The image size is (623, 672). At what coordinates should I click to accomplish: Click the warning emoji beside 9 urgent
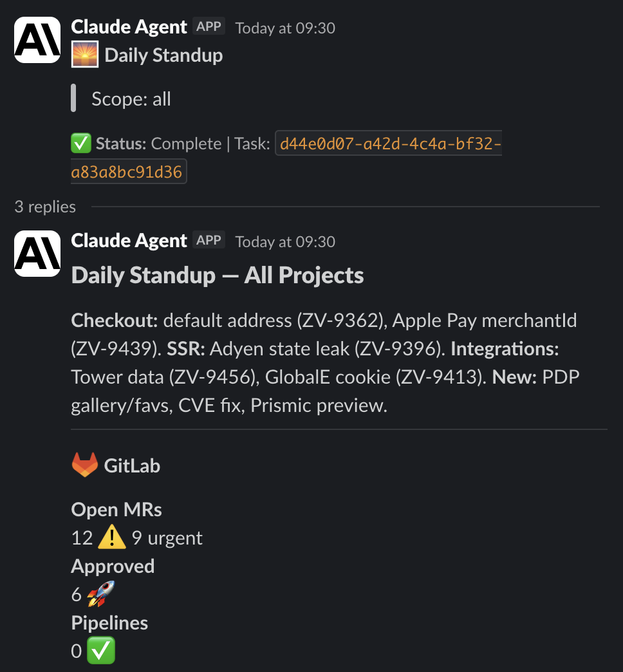[x=112, y=537]
